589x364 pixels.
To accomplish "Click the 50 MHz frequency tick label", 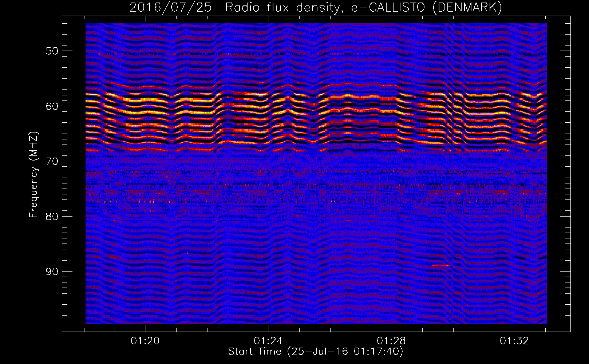I will [x=52, y=51].
